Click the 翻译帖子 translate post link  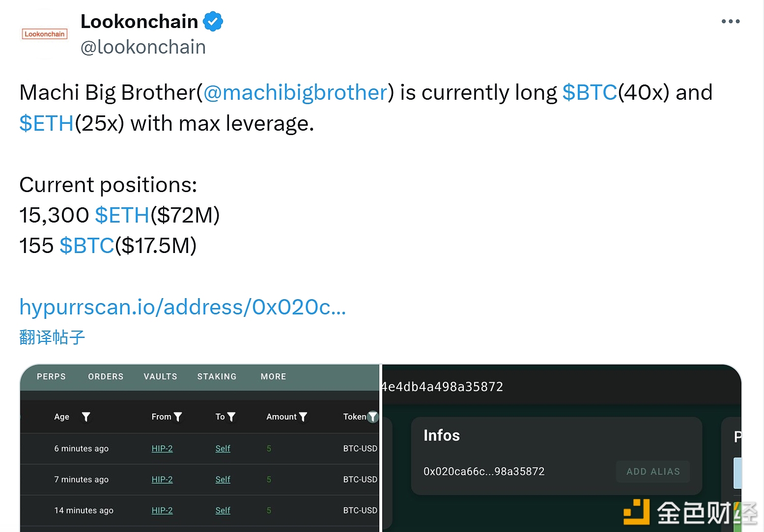coord(52,337)
